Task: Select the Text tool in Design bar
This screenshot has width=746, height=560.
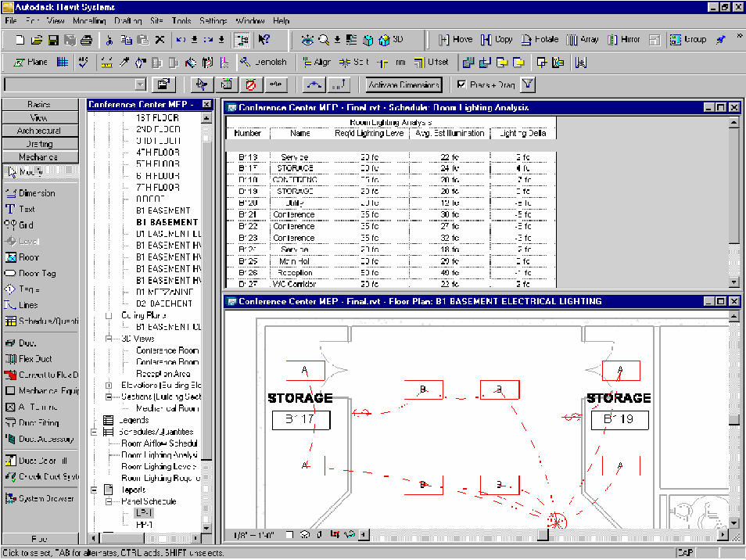Action: point(20,210)
